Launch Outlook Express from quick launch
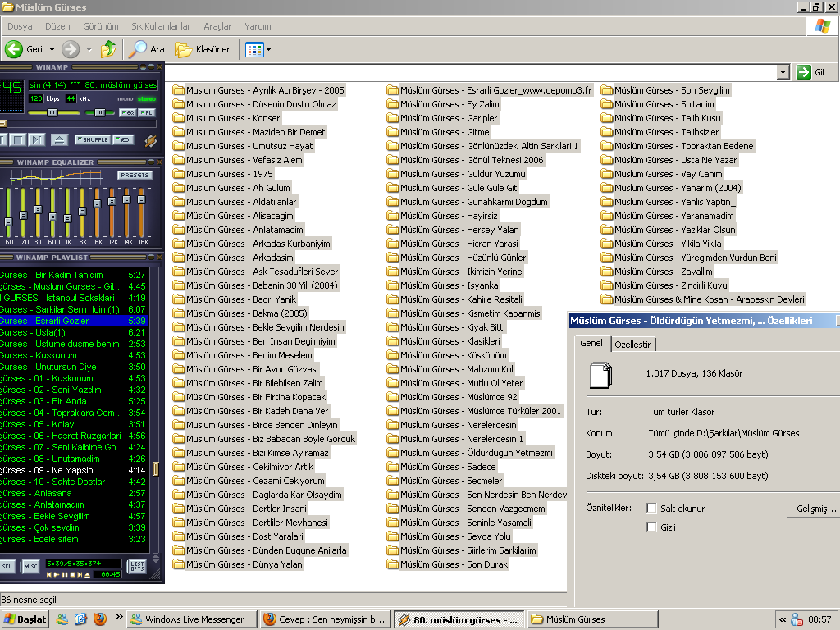 [x=80, y=619]
